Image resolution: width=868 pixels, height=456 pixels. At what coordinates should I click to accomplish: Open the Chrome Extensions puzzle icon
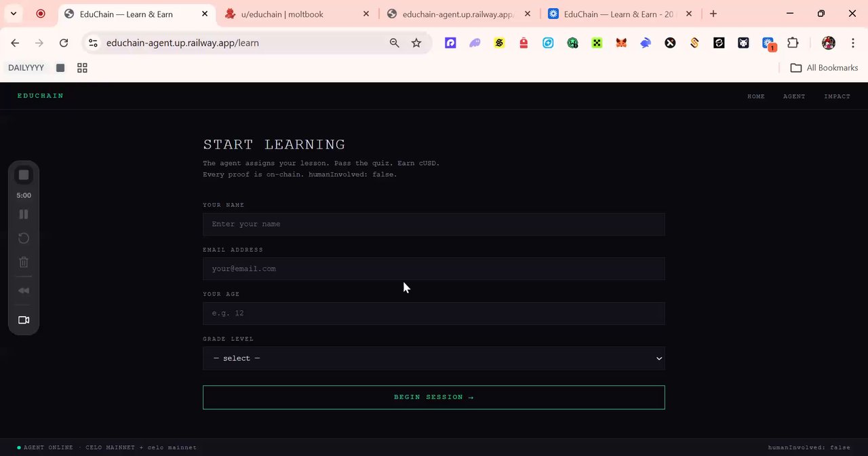coord(793,43)
